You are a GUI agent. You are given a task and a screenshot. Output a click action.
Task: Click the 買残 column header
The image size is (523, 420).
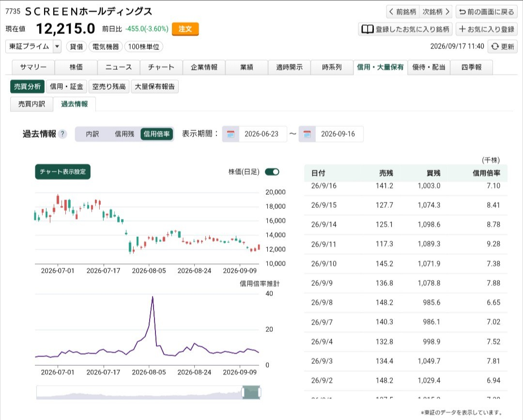click(433, 173)
